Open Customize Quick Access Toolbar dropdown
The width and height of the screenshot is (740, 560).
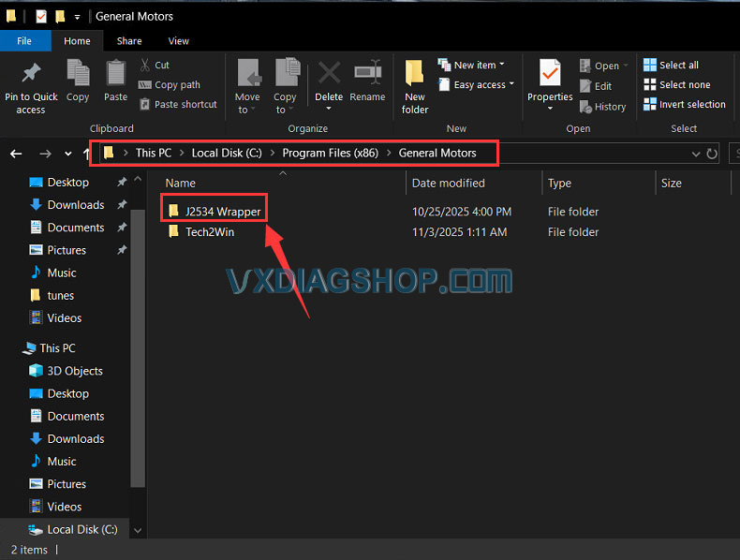(77, 17)
